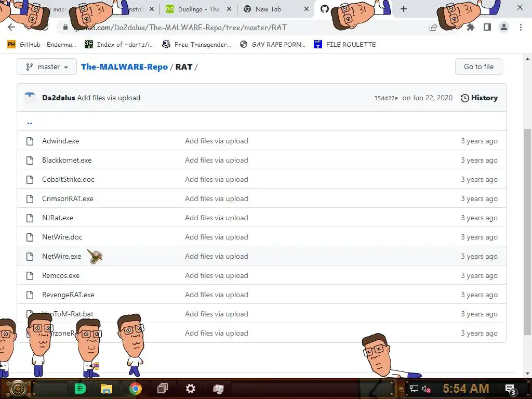
Task: Open The-MALWARE-Repo breadcrumb link
Action: 124,67
